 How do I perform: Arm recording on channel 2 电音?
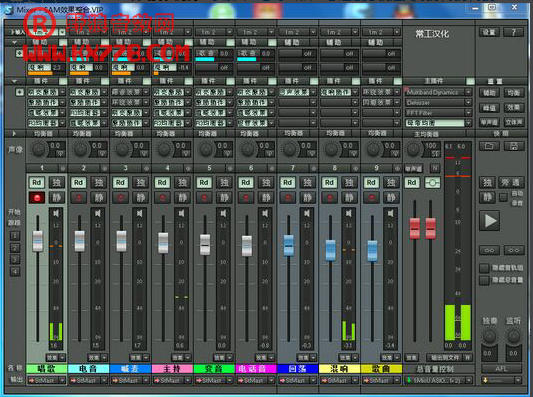pos(79,197)
